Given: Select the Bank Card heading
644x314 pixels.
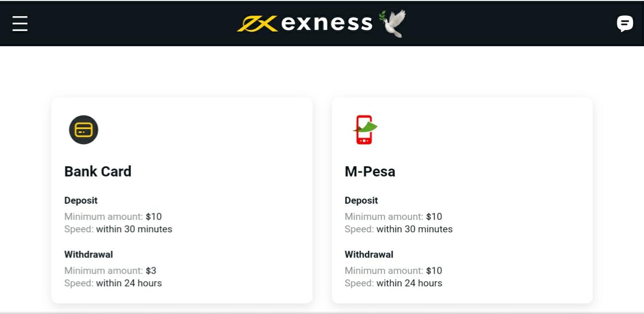Looking at the screenshot, I should [x=98, y=171].
